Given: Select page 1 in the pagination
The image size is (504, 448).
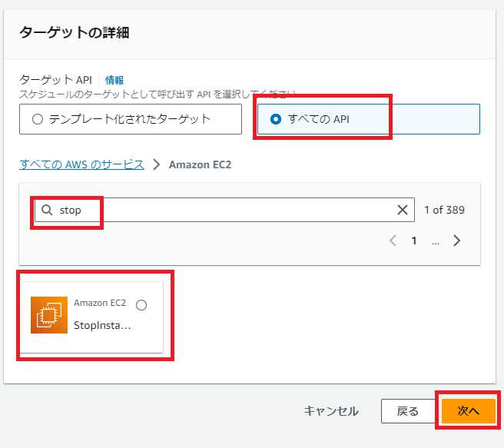Looking at the screenshot, I should 413,241.
